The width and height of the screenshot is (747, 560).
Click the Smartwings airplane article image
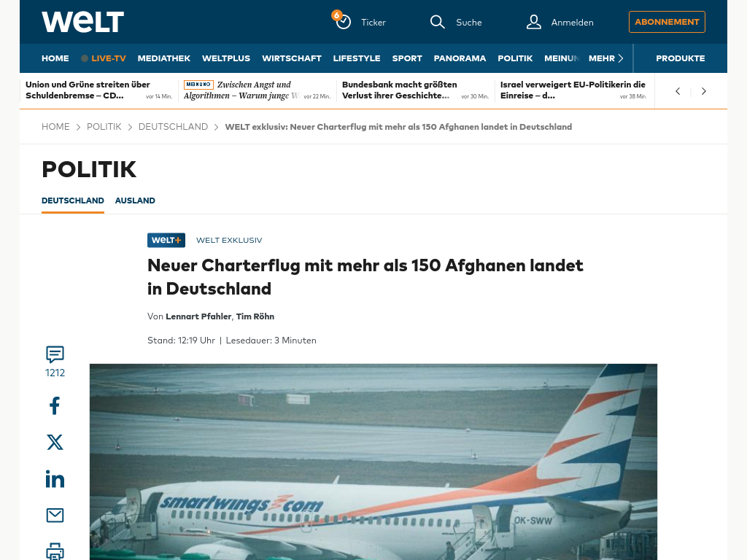click(373, 462)
